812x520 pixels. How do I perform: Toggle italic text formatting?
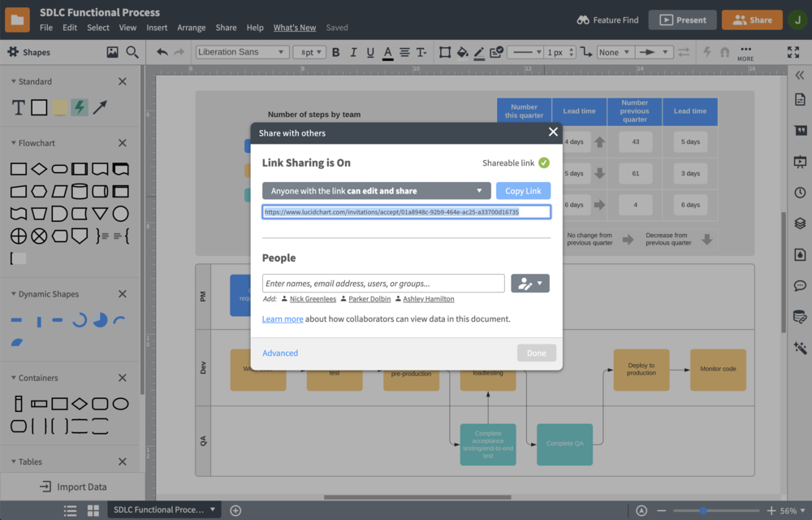click(352, 52)
